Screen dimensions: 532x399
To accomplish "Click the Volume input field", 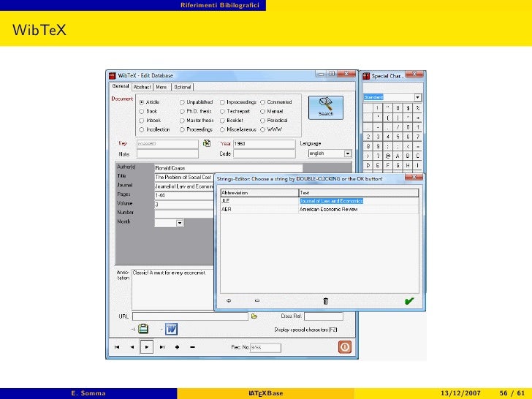I will coord(184,205).
